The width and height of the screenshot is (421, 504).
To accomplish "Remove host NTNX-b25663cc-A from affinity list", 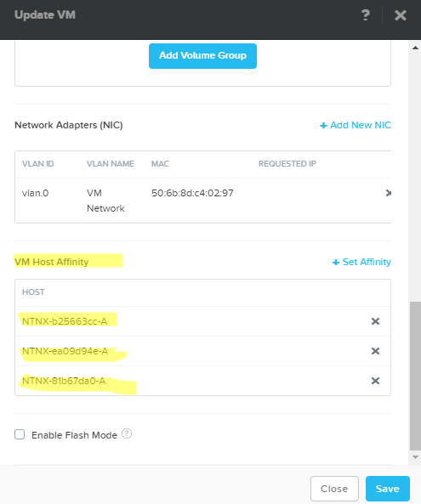I will (375, 321).
